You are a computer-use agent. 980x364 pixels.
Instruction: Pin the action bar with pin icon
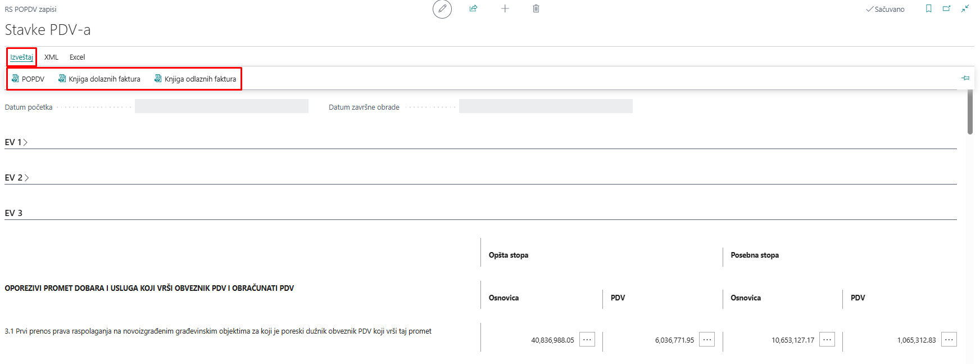point(965,78)
